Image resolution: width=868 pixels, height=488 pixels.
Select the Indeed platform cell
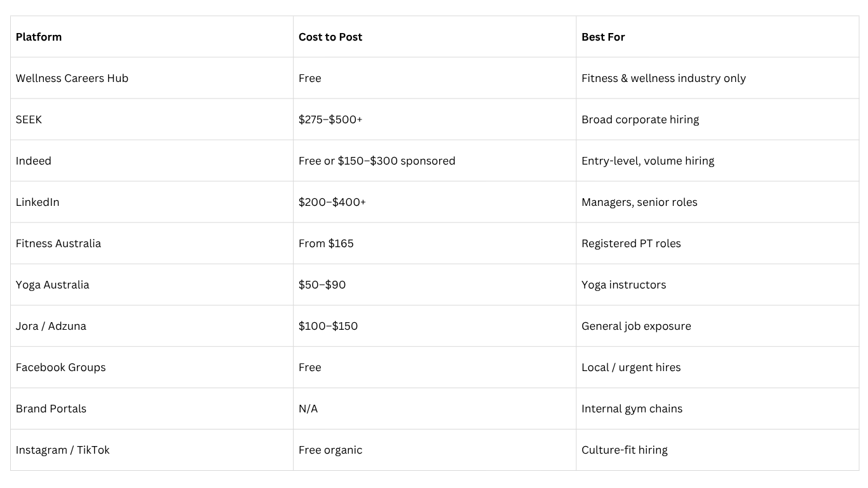pos(34,161)
